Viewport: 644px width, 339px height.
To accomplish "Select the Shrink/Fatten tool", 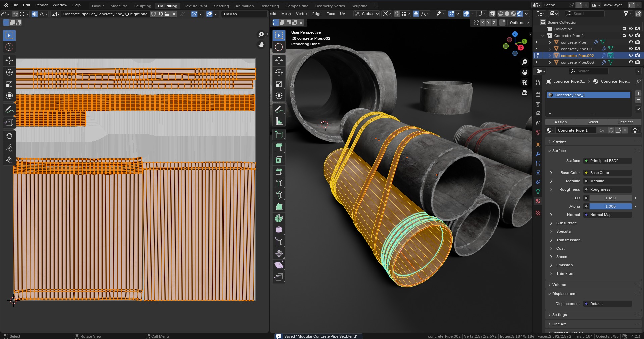I will click(279, 254).
